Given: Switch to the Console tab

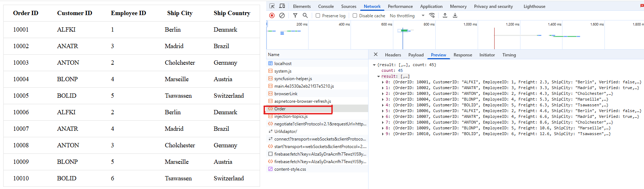Looking at the screenshot, I should click(326, 6).
